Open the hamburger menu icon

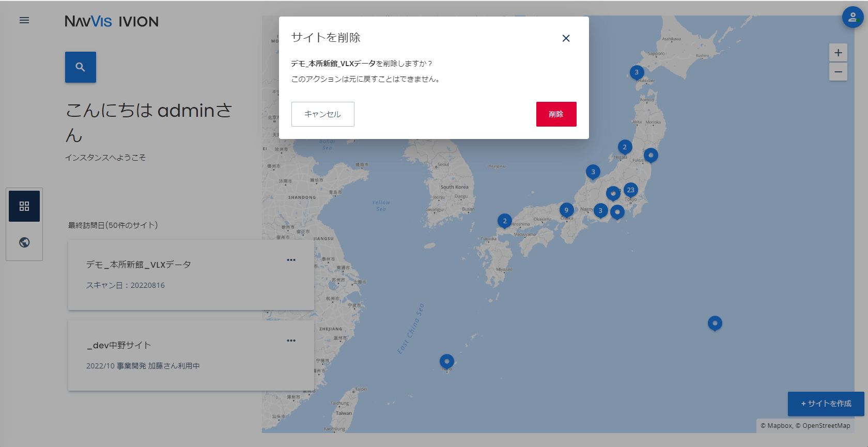pos(24,21)
